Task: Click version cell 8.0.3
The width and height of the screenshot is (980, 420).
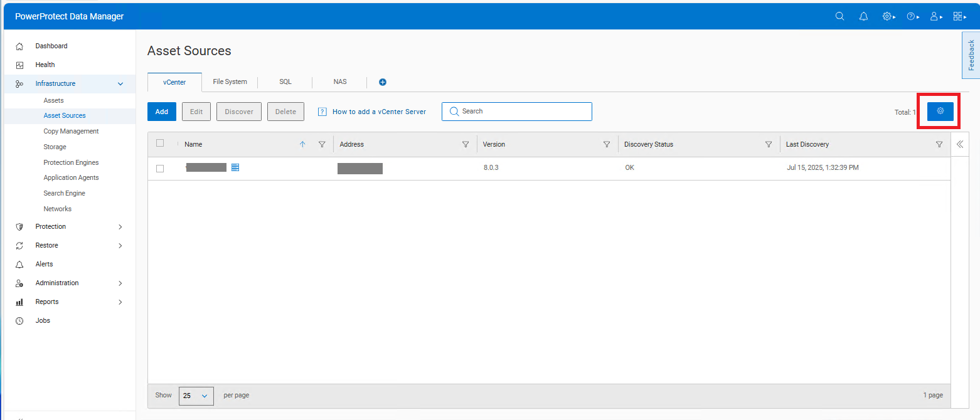Action: click(491, 168)
